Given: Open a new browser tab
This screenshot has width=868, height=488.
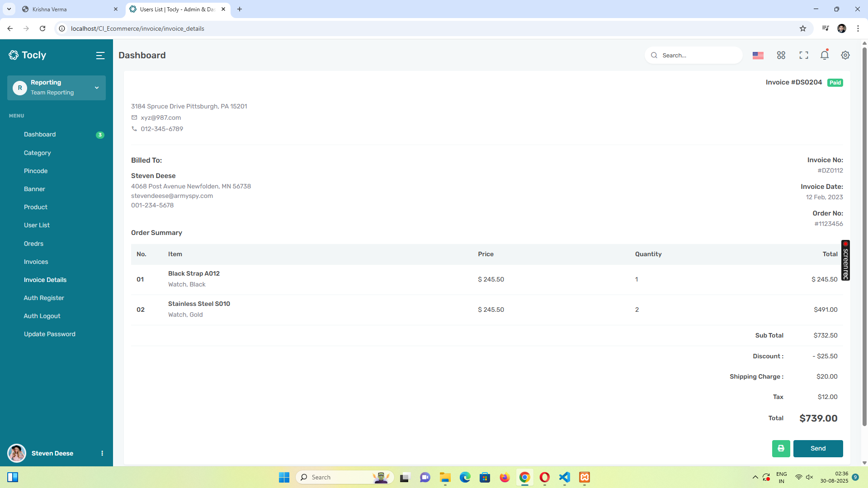Looking at the screenshot, I should 240,9.
